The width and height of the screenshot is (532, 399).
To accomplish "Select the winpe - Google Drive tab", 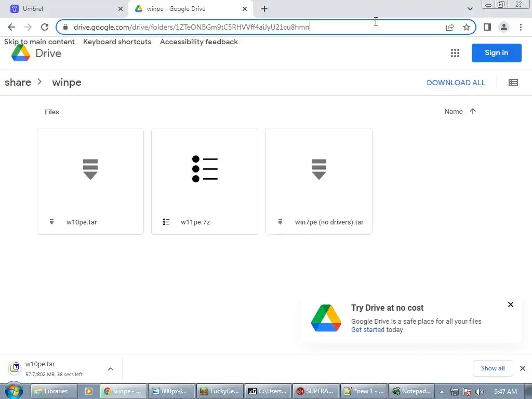I will pos(191,9).
